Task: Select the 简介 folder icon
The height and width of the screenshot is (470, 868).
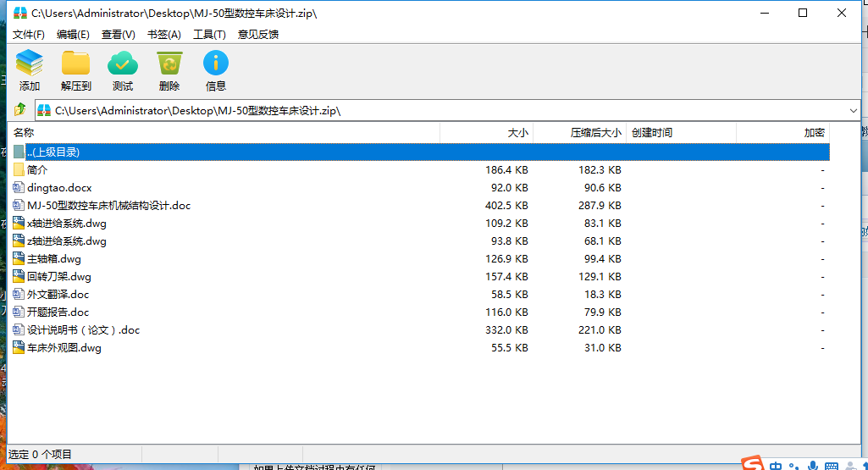Action: (19, 170)
